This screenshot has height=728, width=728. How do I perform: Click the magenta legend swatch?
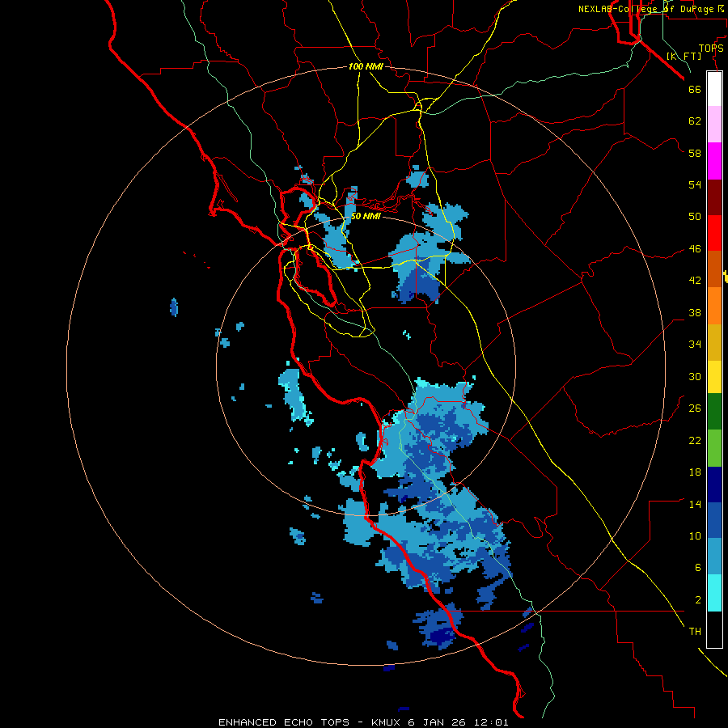pos(714,161)
